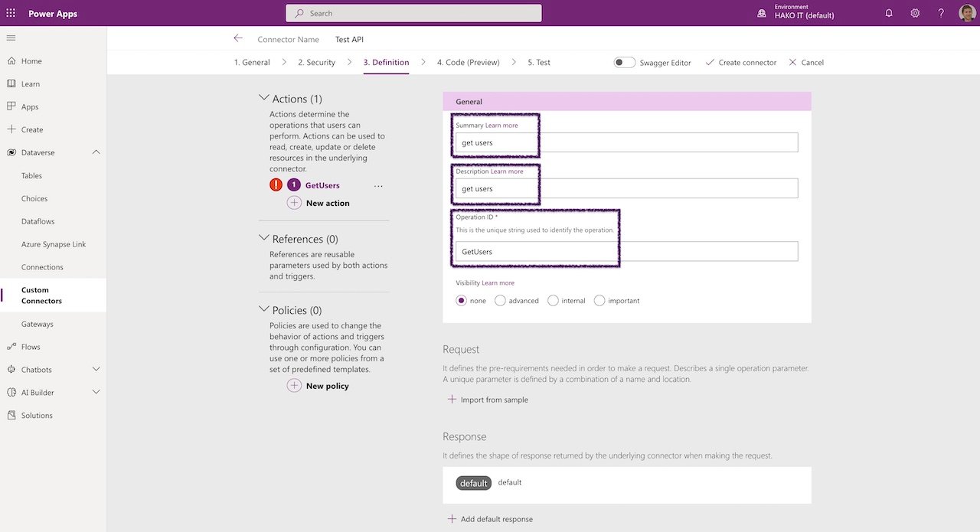
Task: Collapse the References (0) section
Action: point(264,238)
